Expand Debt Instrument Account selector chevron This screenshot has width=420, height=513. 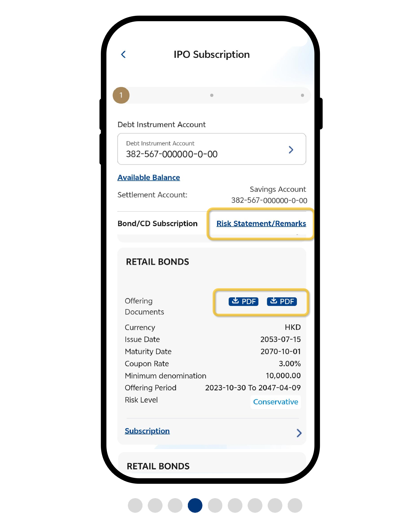[291, 150]
